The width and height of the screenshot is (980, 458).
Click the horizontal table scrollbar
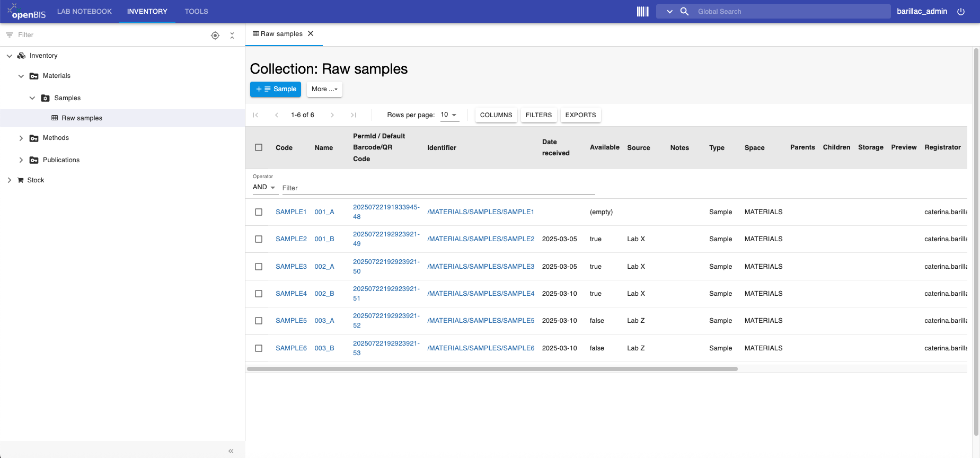tap(492, 369)
